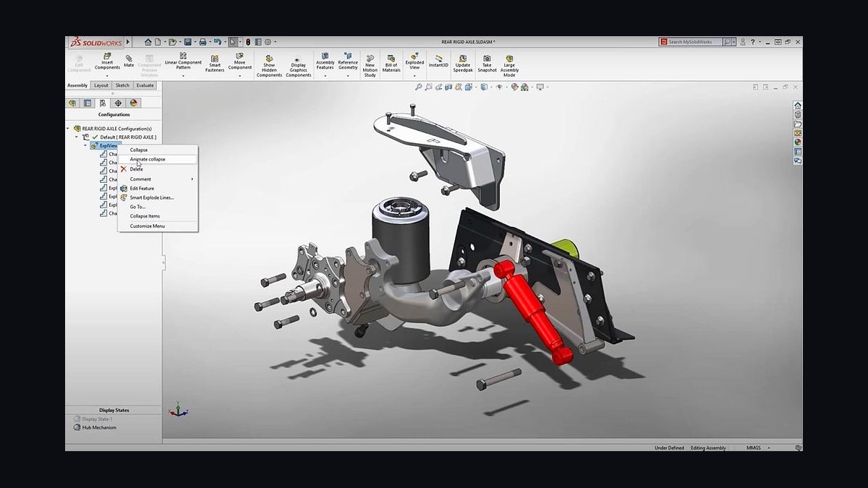Click the Insert Components tool
The image size is (868, 488).
[x=107, y=61]
